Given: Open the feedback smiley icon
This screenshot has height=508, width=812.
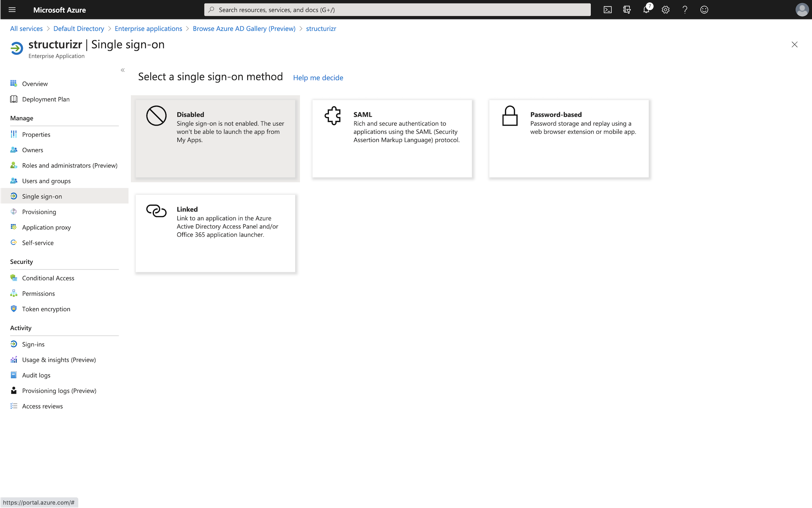Looking at the screenshot, I should pos(704,10).
